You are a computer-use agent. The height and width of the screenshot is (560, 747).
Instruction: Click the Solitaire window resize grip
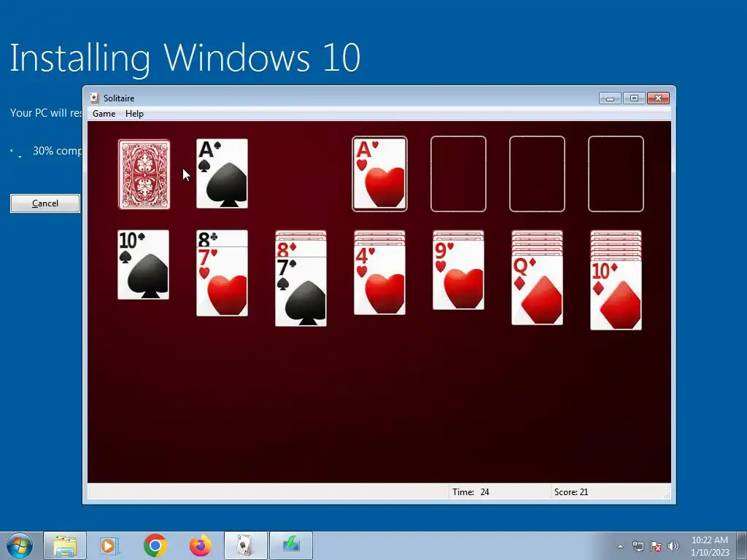coord(667,495)
